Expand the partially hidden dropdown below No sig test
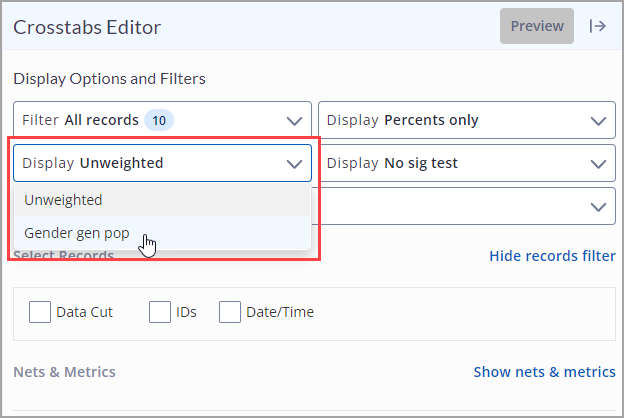 [467, 206]
